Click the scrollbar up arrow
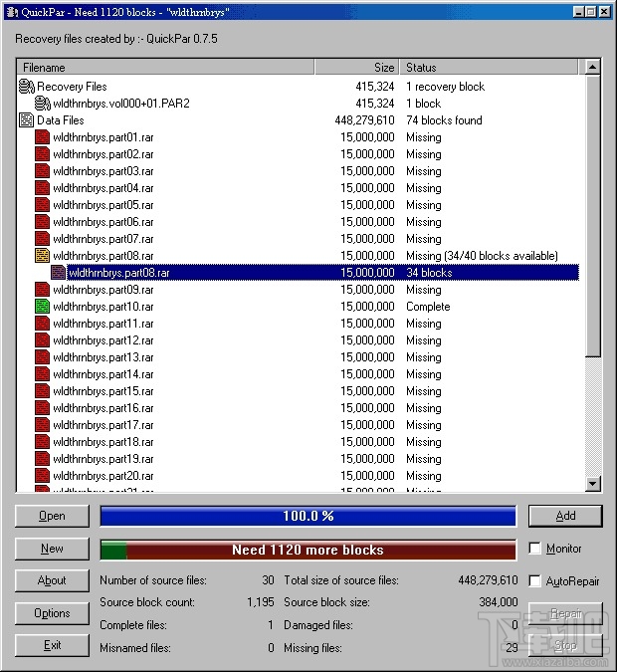This screenshot has width=617, height=672. pos(593,68)
